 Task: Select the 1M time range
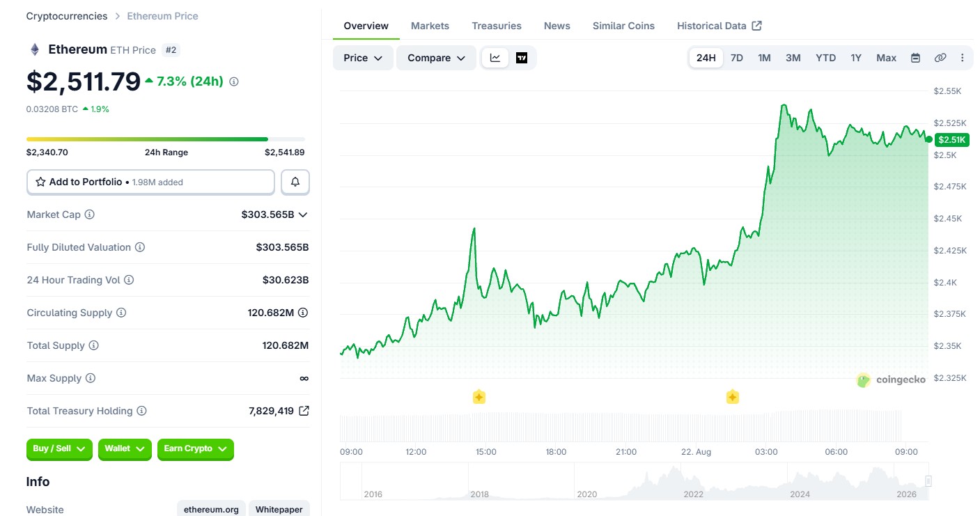point(764,58)
